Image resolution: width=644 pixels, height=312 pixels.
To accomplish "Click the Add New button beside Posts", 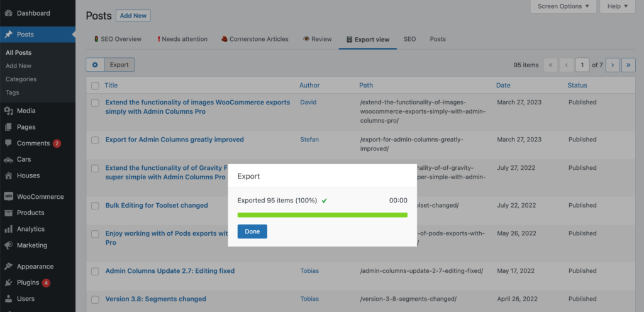I will [x=133, y=16].
